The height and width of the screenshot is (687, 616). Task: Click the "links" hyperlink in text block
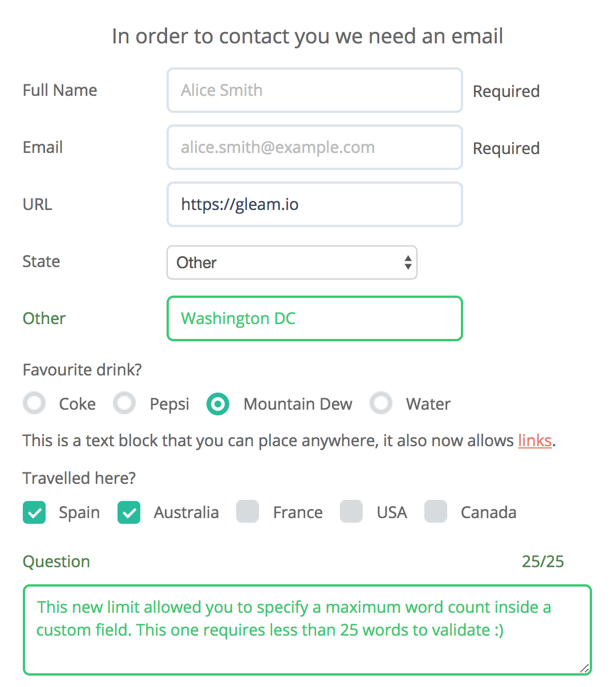coord(534,440)
